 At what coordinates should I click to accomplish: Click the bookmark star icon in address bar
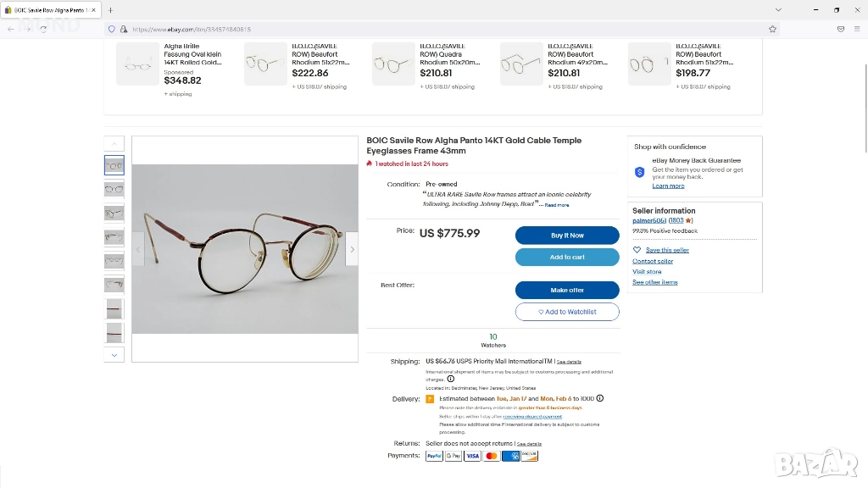click(772, 29)
